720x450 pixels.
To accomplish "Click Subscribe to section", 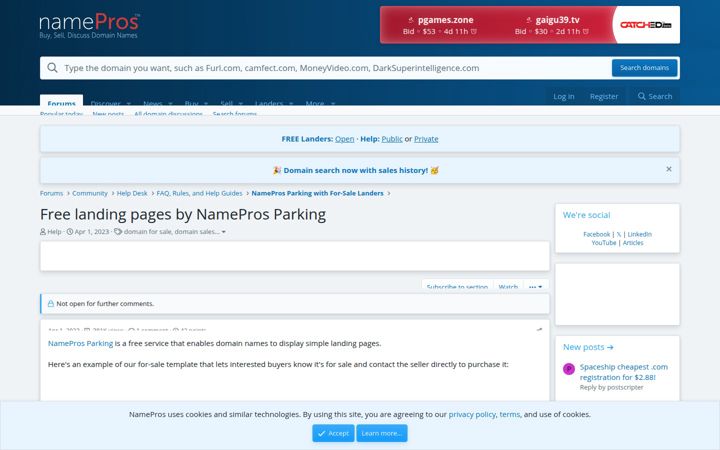I will pos(457,287).
